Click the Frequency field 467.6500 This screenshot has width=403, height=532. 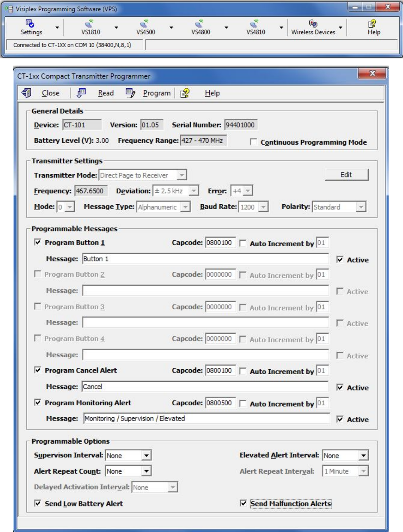tap(91, 191)
